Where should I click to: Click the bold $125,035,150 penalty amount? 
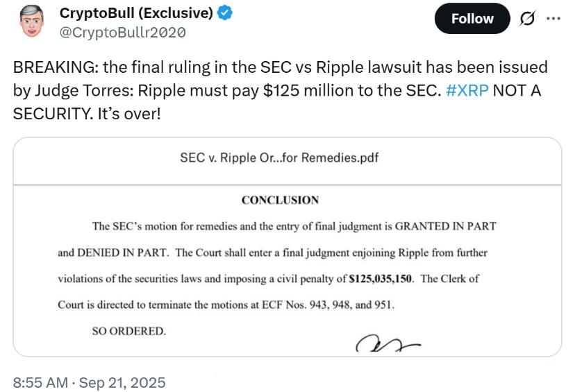tap(381, 279)
